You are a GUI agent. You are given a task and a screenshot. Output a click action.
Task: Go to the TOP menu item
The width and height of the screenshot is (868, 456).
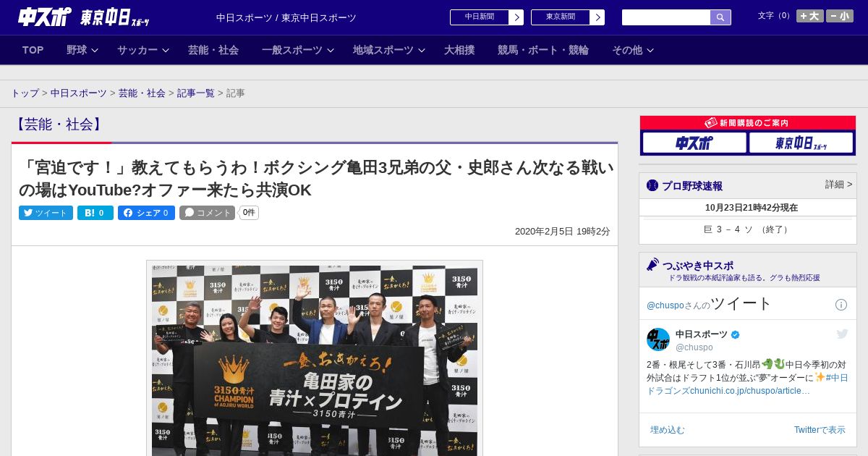coord(33,50)
